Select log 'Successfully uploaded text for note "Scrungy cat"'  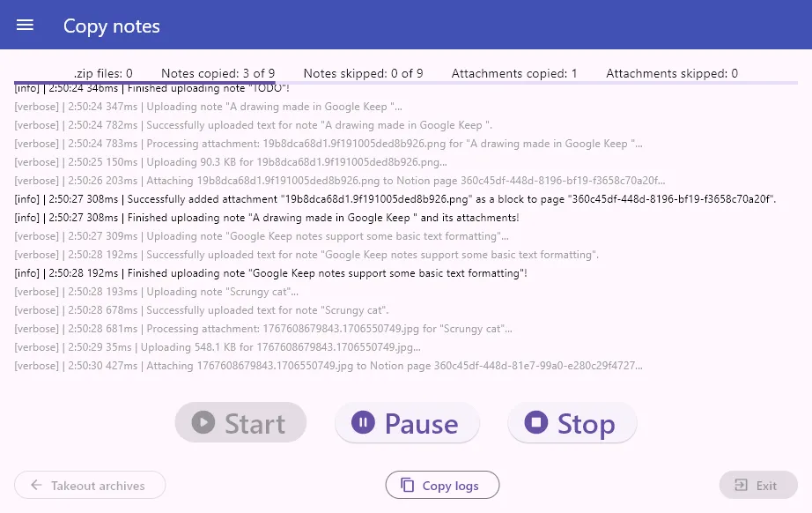202,310
